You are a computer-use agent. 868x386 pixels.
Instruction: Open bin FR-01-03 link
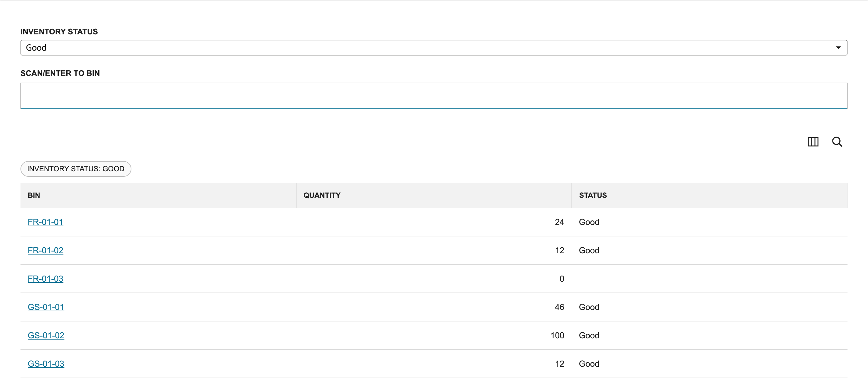tap(46, 278)
